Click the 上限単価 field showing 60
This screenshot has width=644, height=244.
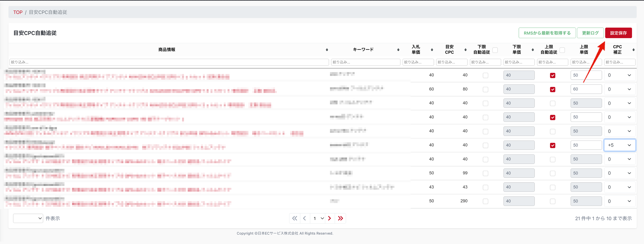point(586,89)
